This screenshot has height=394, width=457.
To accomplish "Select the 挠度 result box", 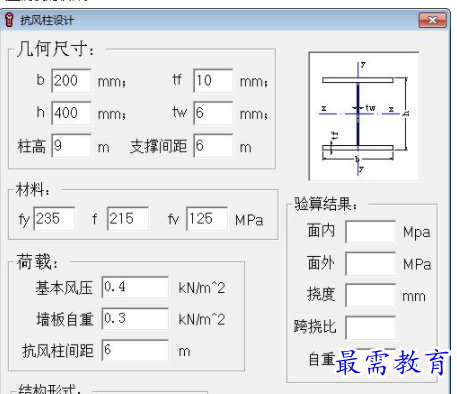I will coord(371,295).
